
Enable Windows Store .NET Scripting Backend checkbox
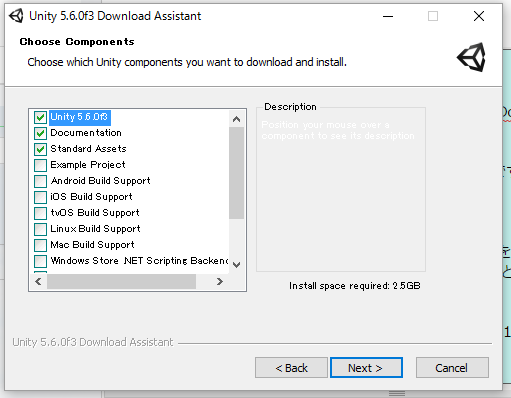[x=40, y=261]
